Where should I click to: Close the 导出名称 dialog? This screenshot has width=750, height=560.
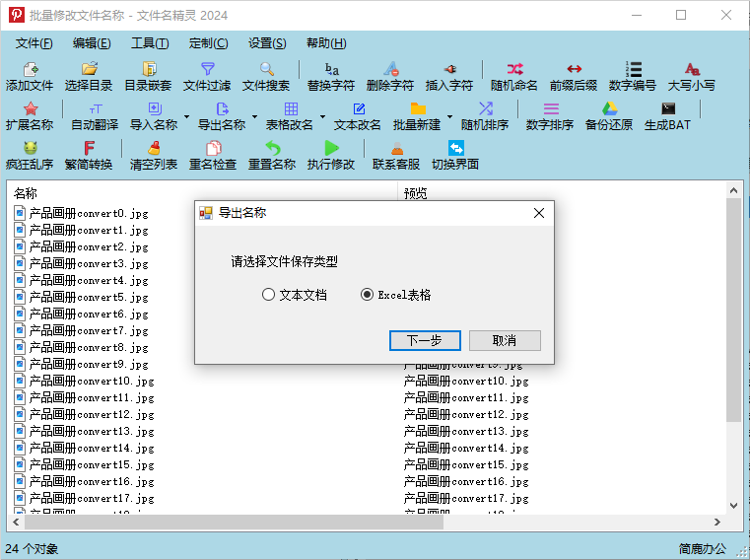tap(539, 213)
